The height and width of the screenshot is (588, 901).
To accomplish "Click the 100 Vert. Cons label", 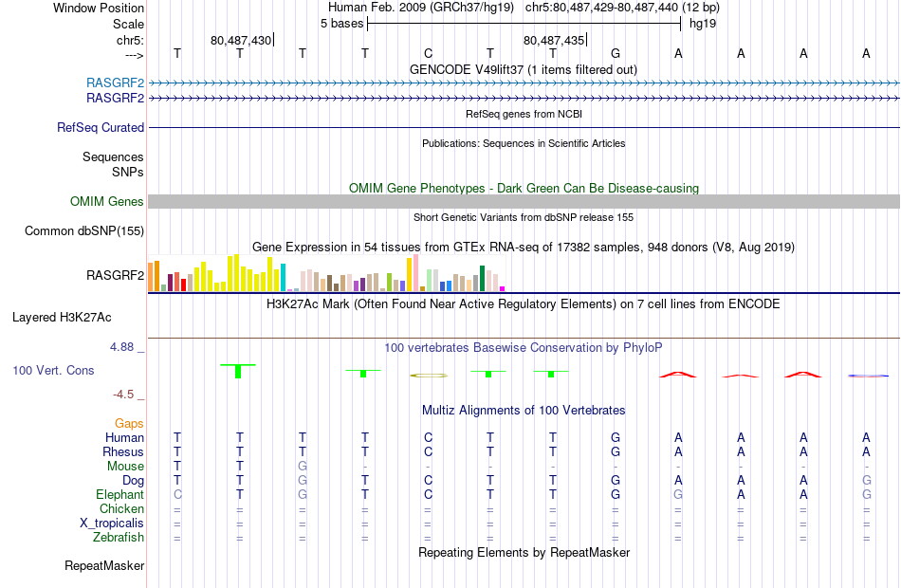I will point(53,371).
